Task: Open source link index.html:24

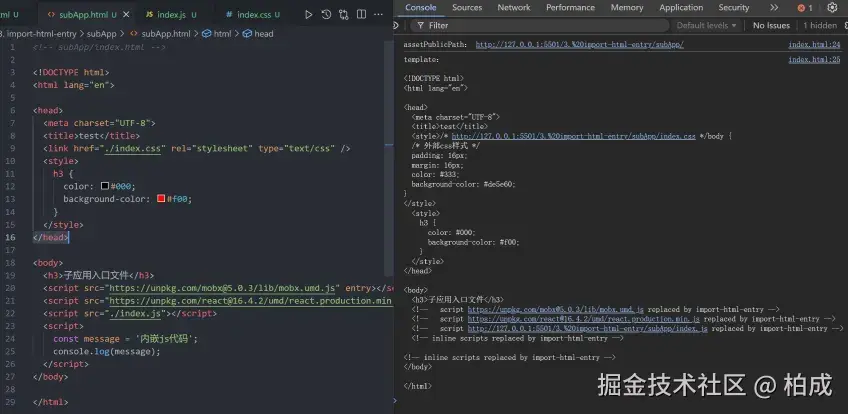Action: (x=814, y=45)
